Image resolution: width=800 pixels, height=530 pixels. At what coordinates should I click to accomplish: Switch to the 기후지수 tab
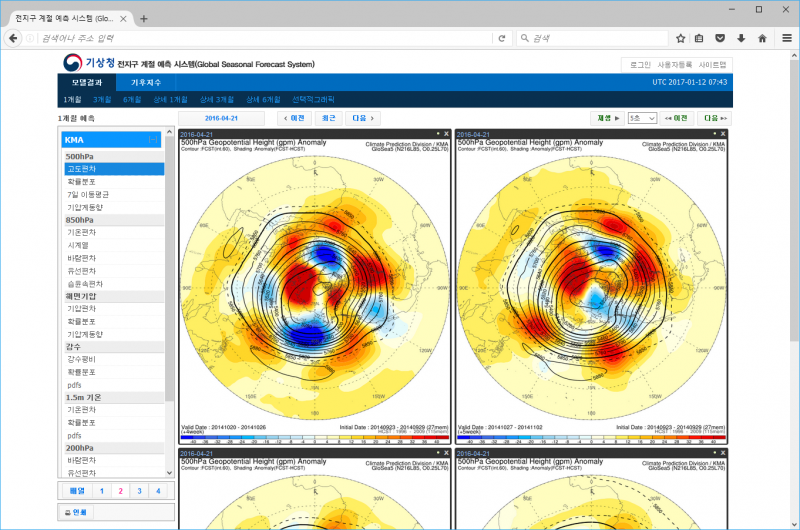(x=146, y=83)
